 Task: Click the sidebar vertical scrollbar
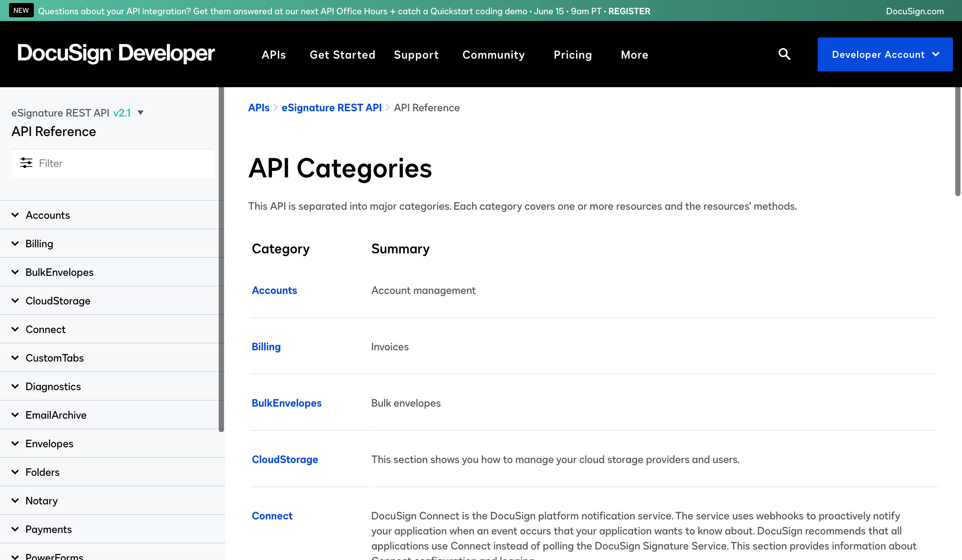click(x=221, y=260)
